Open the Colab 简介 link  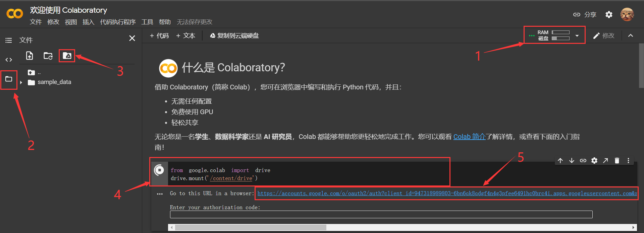pos(469,137)
